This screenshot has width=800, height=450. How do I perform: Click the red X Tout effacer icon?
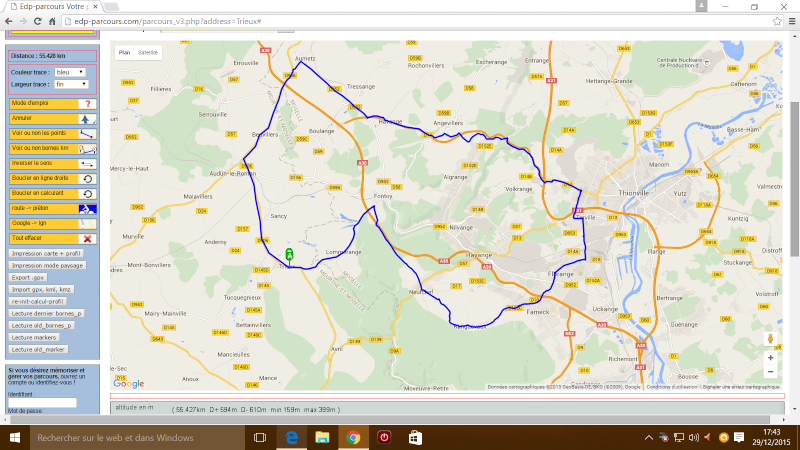pyautogui.click(x=87, y=239)
